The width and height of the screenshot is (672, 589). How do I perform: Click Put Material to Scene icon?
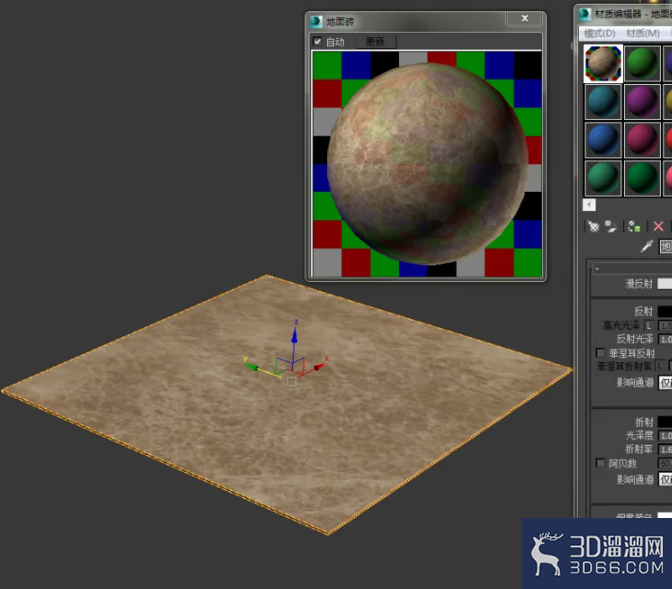point(610,226)
